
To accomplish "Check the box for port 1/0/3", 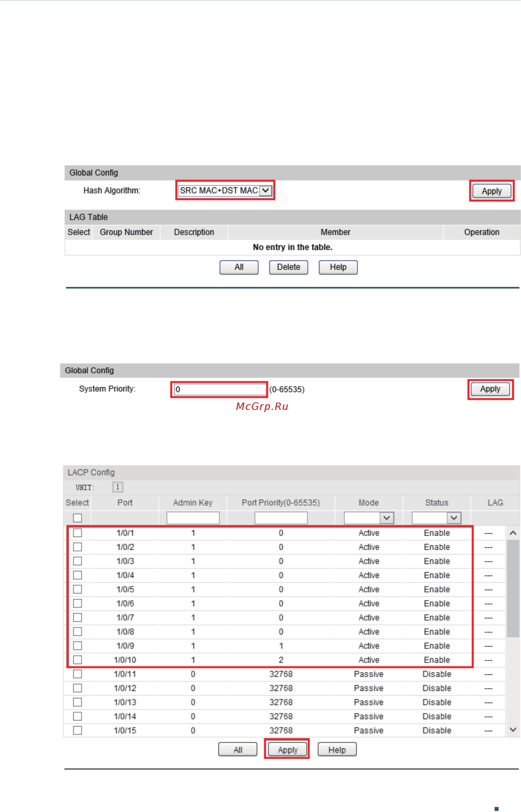I will point(78,561).
